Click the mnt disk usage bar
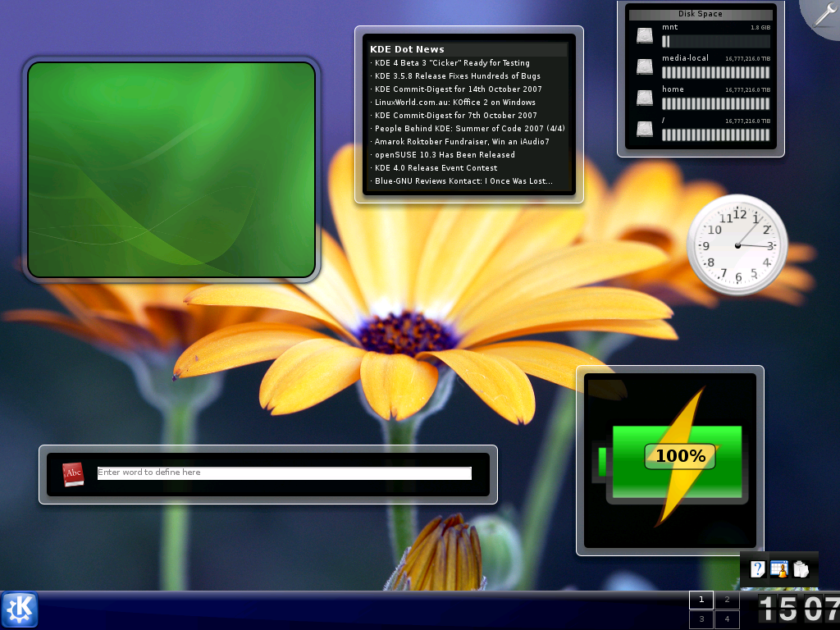This screenshot has height=630, width=840. (715, 41)
